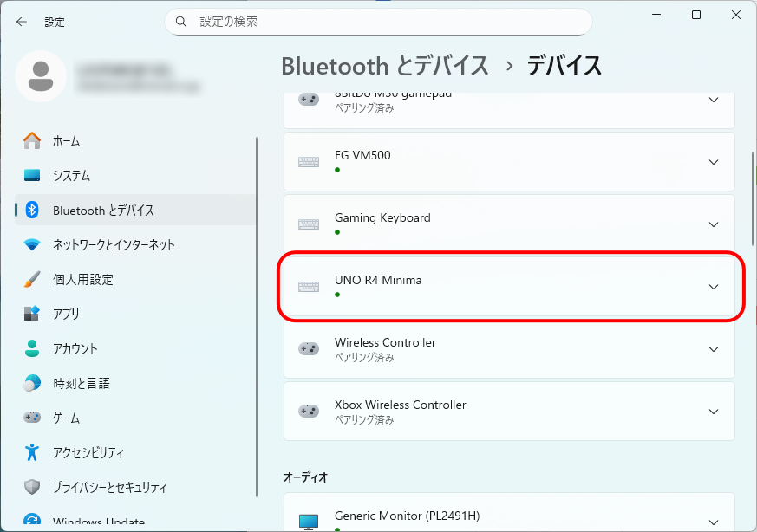
Task: Click the back arrow in title bar
Action: click(22, 22)
